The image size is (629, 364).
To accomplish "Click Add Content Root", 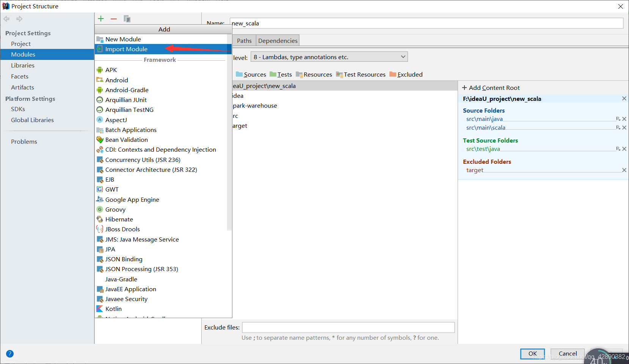I will [x=491, y=88].
